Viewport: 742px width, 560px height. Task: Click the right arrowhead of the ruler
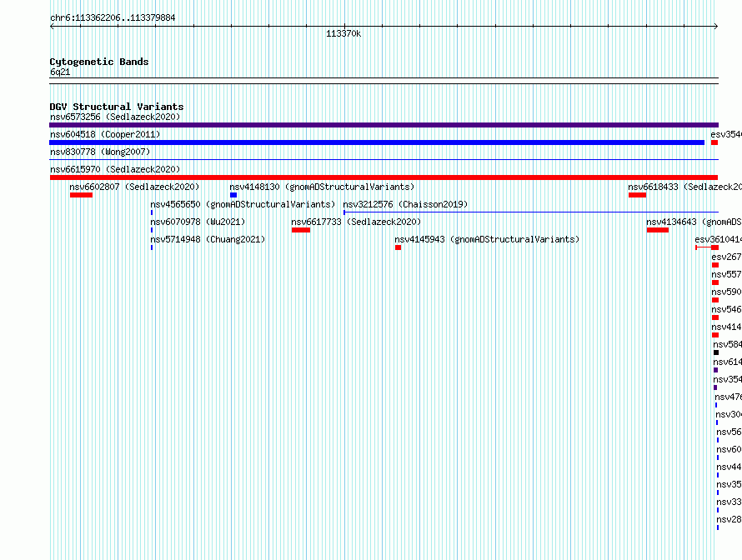point(716,27)
